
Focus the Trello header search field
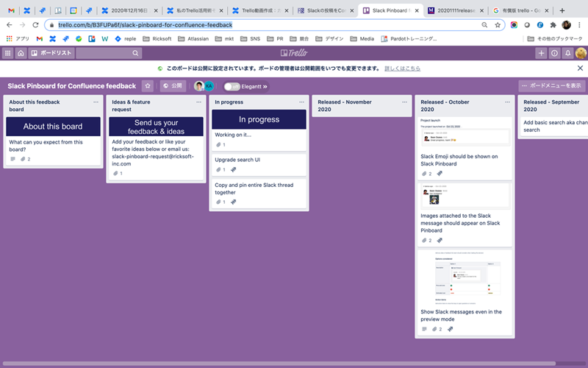(x=109, y=53)
